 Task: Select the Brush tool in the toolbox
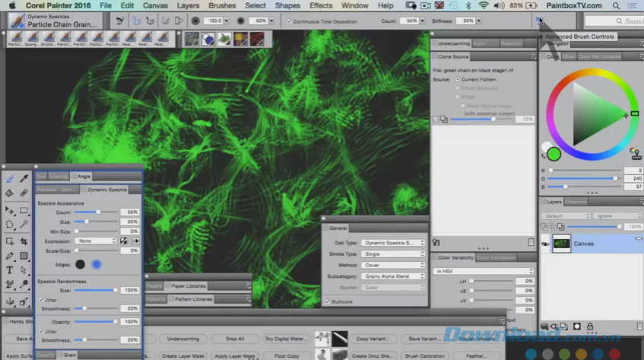tap(10, 179)
